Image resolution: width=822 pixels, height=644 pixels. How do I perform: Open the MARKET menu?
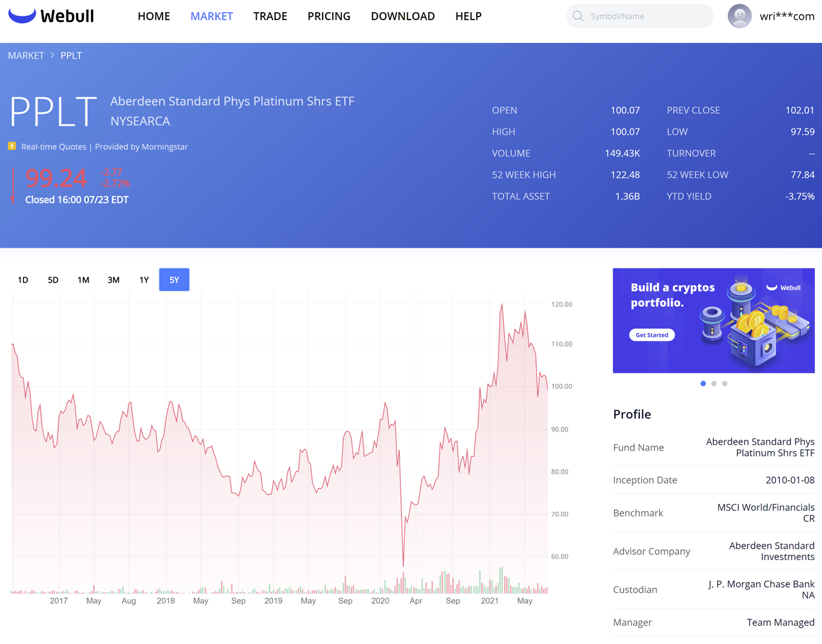[212, 16]
